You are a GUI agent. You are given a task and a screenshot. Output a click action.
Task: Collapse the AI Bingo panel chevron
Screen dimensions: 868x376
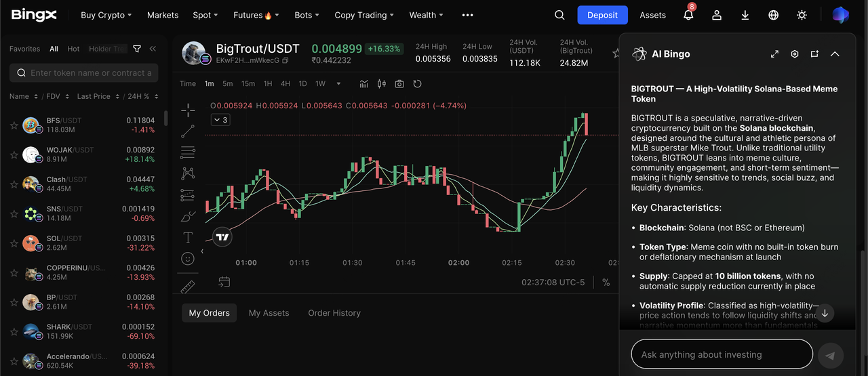click(x=835, y=54)
